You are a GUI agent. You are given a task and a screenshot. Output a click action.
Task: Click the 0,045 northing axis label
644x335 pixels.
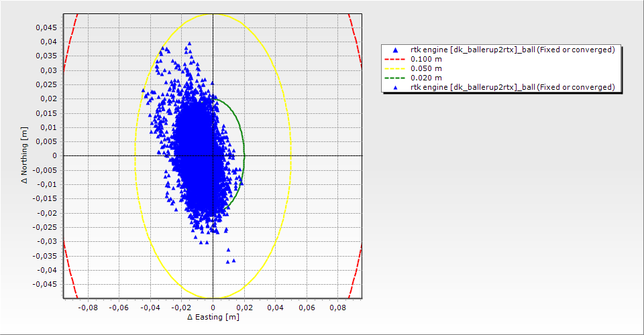point(46,28)
